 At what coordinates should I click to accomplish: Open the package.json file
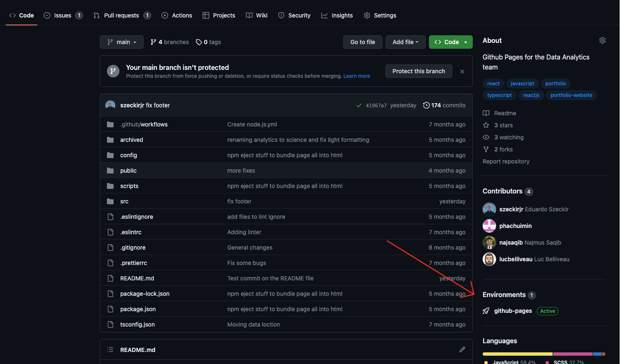click(x=138, y=309)
